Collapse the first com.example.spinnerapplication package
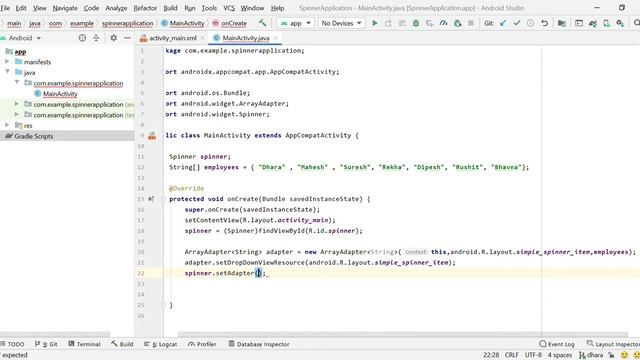Image resolution: width=640 pixels, height=360 pixels. click(17, 83)
